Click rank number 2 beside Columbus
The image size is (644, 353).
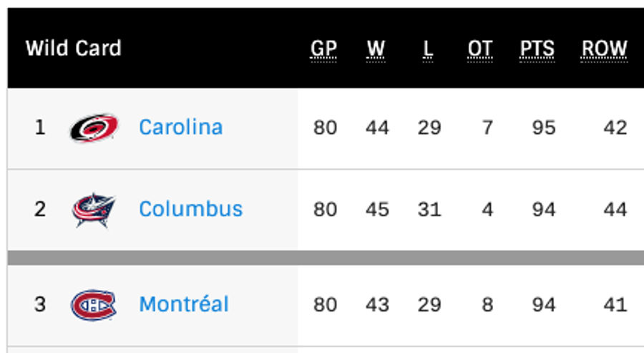tap(40, 209)
